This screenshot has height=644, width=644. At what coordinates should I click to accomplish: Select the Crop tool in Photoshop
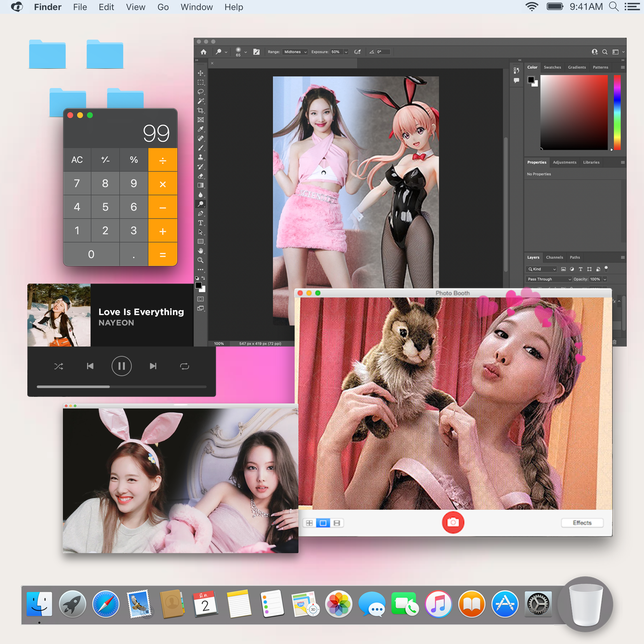[200, 110]
